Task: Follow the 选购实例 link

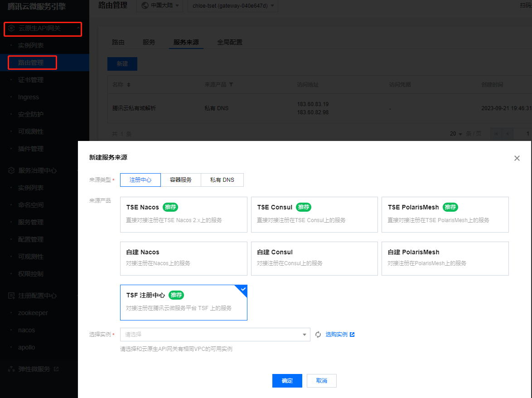Action: [340, 335]
